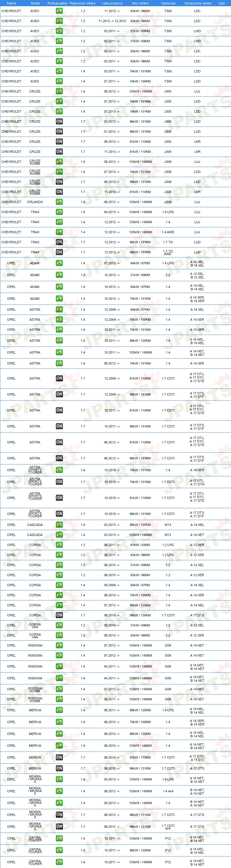This screenshot has width=231, height=868.
Task: Click petrol icon in MOKKA 1.4 LPG row
Action: pyautogui.click(x=59, y=779)
